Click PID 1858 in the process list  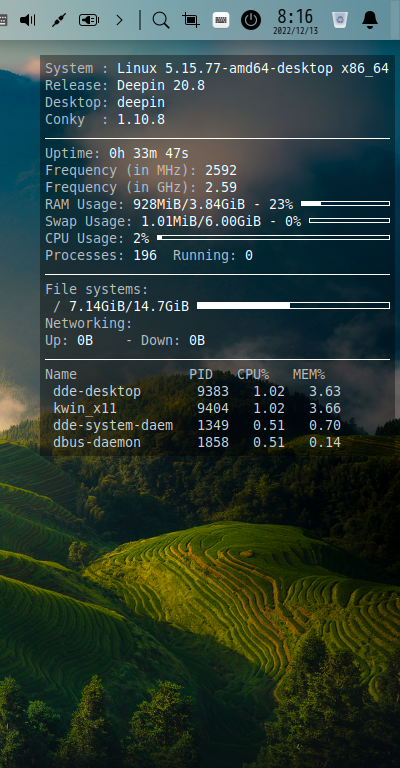point(213,442)
